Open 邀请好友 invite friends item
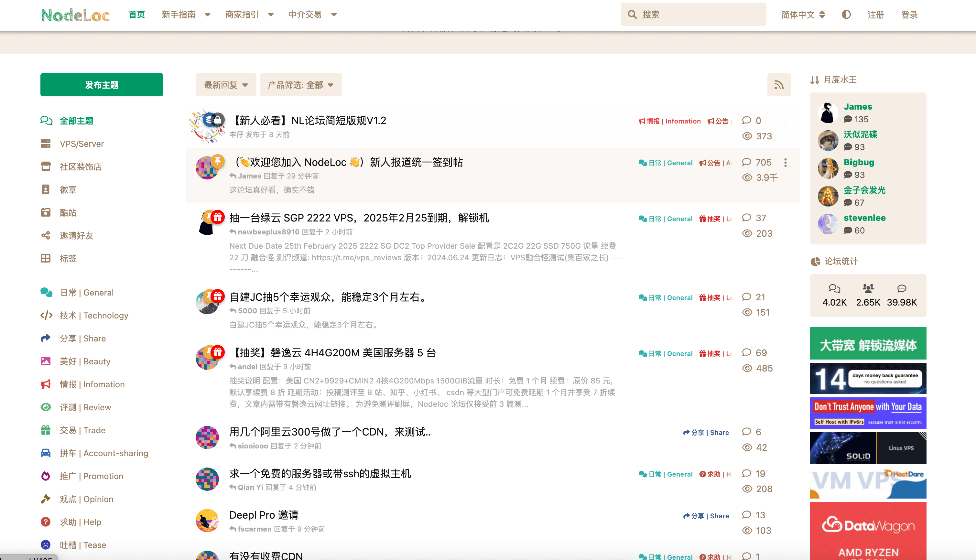This screenshot has height=560, width=976. click(x=76, y=235)
